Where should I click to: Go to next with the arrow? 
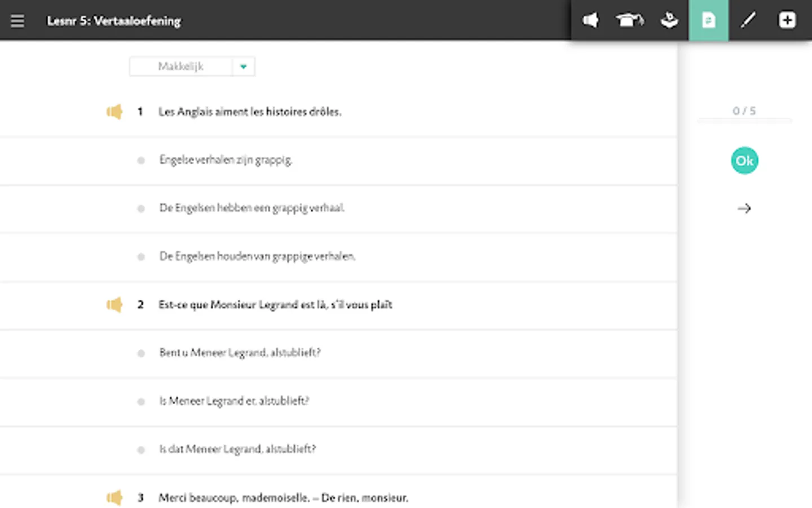tap(744, 209)
